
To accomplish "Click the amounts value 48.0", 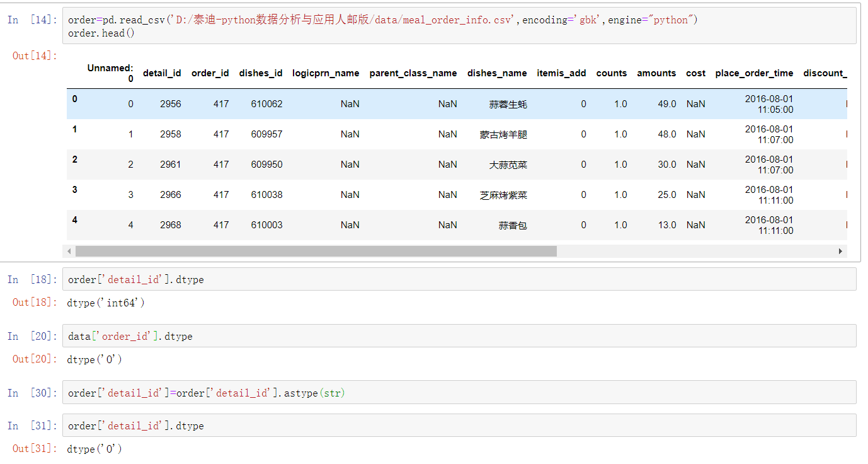I will 667,134.
